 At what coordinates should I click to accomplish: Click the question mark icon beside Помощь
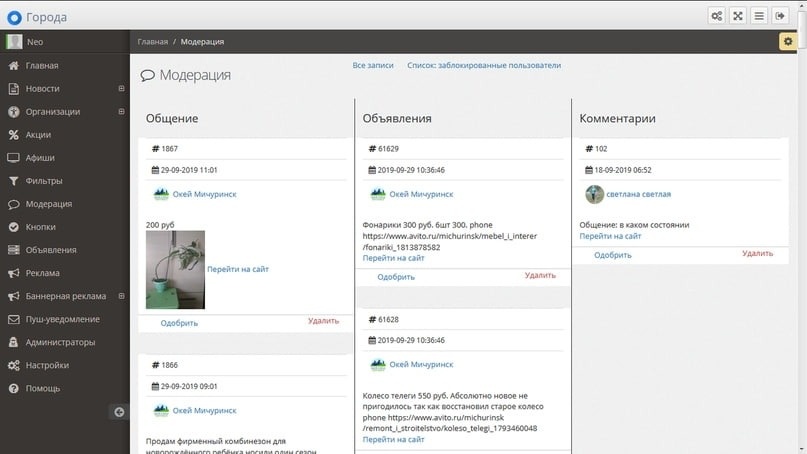click(13, 388)
